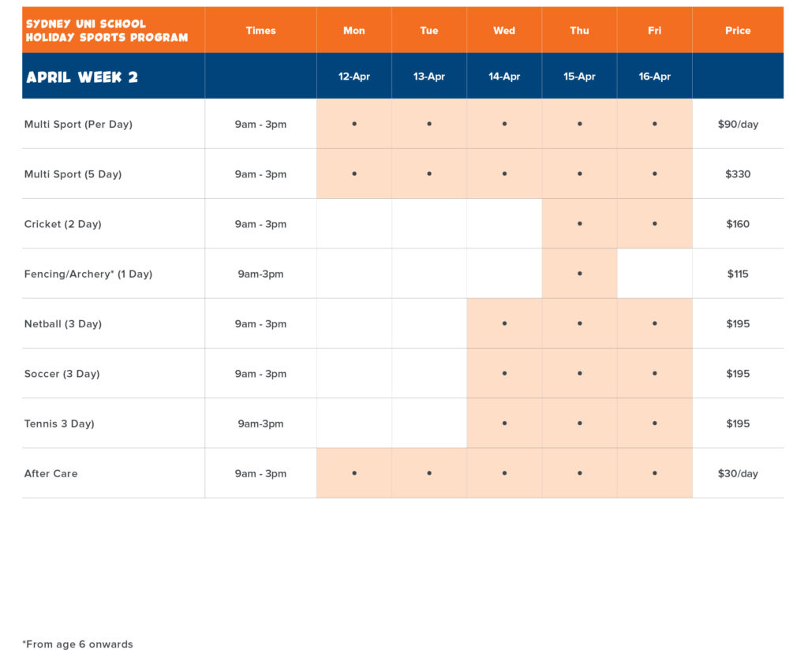The image size is (808, 672).
Task: Click the 'Price' column header
Action: point(738,31)
